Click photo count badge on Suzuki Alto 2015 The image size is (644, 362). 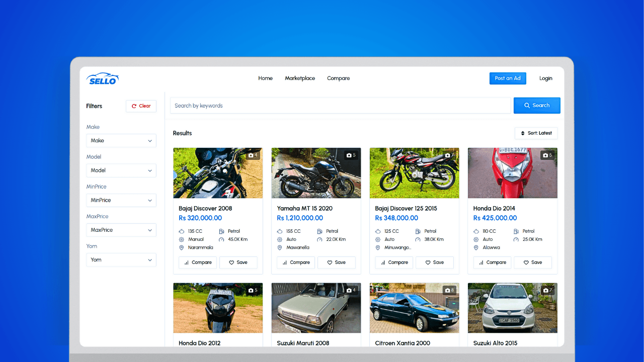547,290
